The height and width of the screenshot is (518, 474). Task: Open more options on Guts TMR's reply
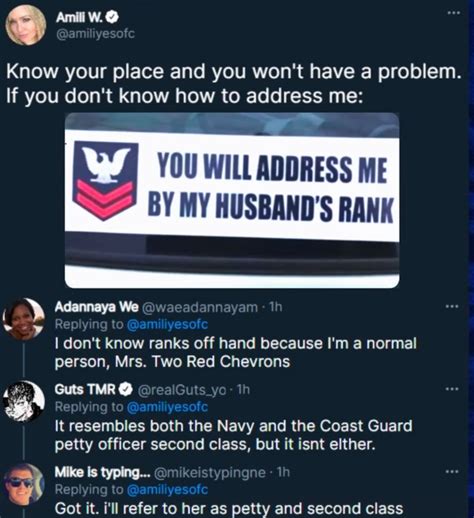(x=452, y=389)
